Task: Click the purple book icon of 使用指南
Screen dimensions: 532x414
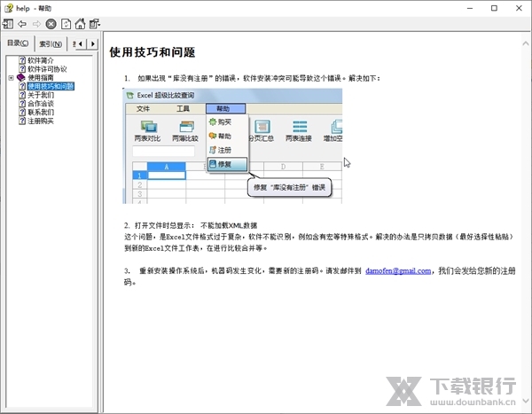Action: (x=21, y=78)
